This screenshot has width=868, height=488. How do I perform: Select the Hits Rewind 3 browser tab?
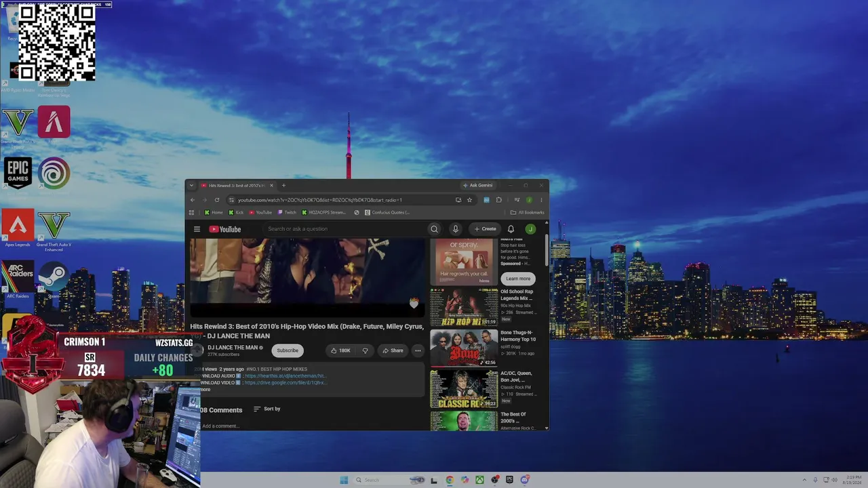pyautogui.click(x=237, y=186)
